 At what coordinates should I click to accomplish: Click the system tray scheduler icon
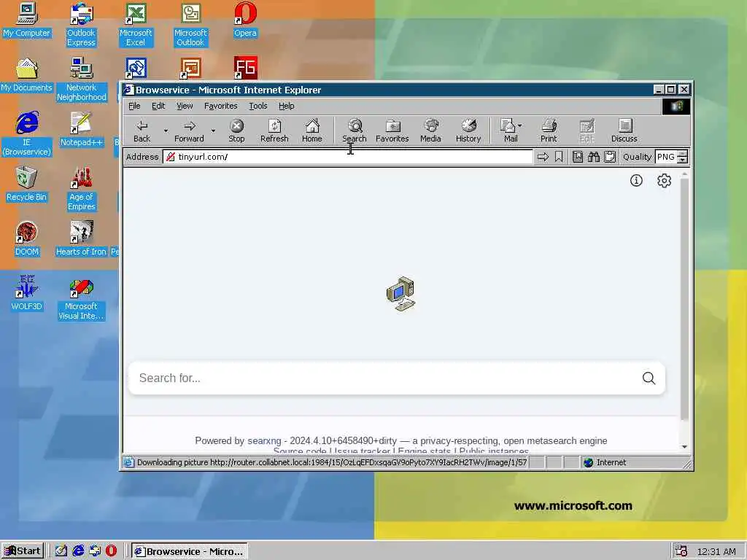(x=681, y=551)
